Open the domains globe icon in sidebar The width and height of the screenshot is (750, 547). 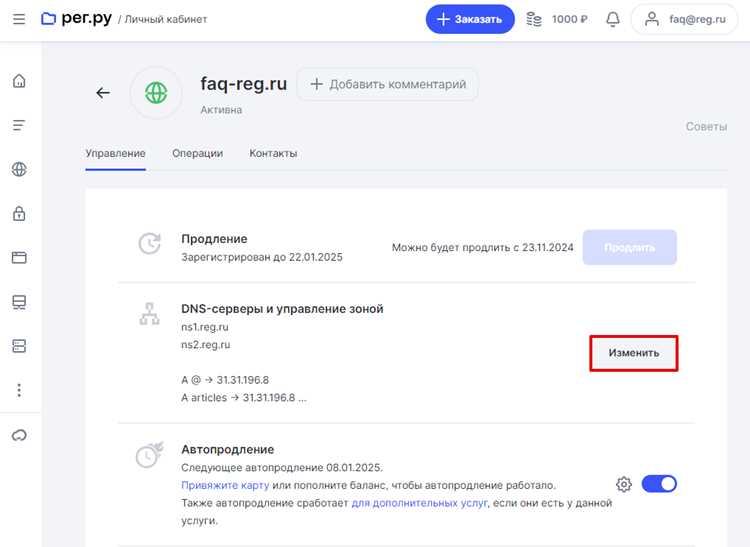point(19,169)
